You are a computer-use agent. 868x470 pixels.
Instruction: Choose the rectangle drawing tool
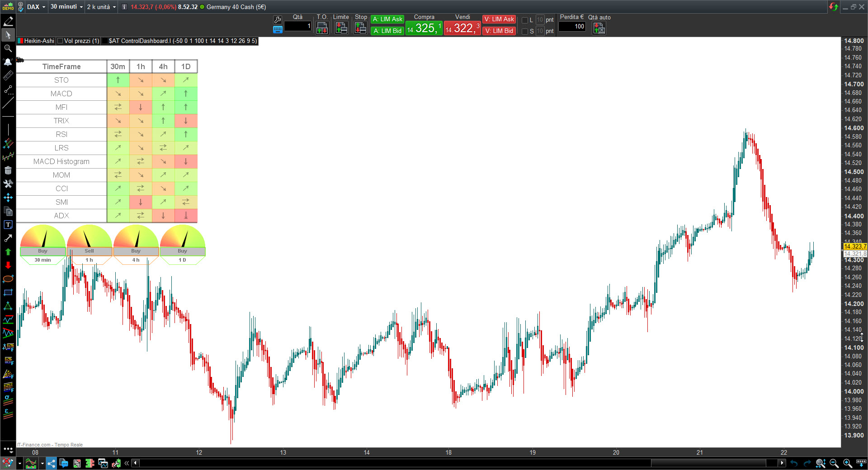point(8,292)
